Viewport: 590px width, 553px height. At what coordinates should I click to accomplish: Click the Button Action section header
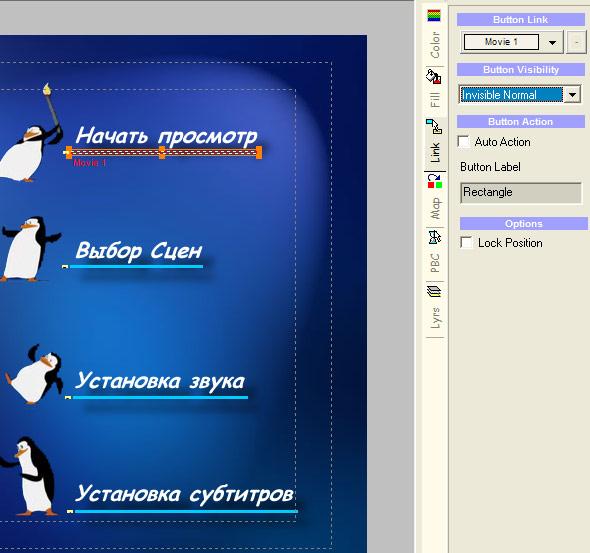tap(520, 122)
